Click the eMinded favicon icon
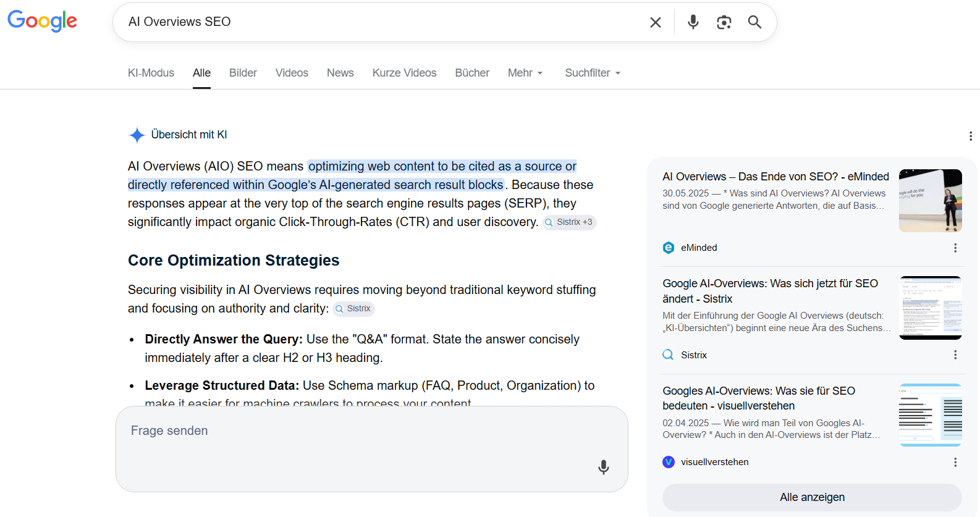This screenshot has height=517, width=980. click(x=669, y=248)
